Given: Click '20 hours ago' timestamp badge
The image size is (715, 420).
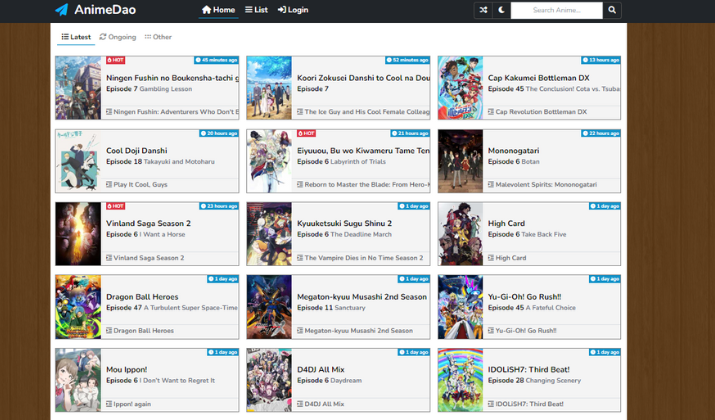Looking at the screenshot, I should (x=219, y=133).
